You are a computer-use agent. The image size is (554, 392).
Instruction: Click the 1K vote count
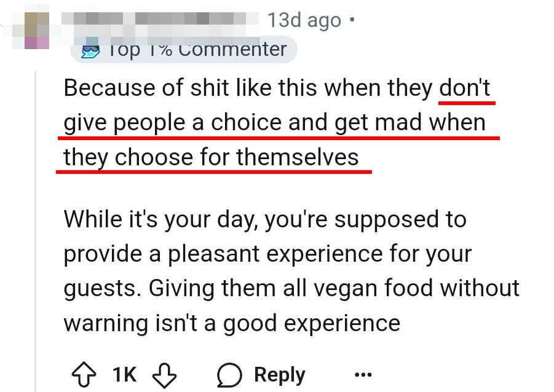tap(124, 375)
